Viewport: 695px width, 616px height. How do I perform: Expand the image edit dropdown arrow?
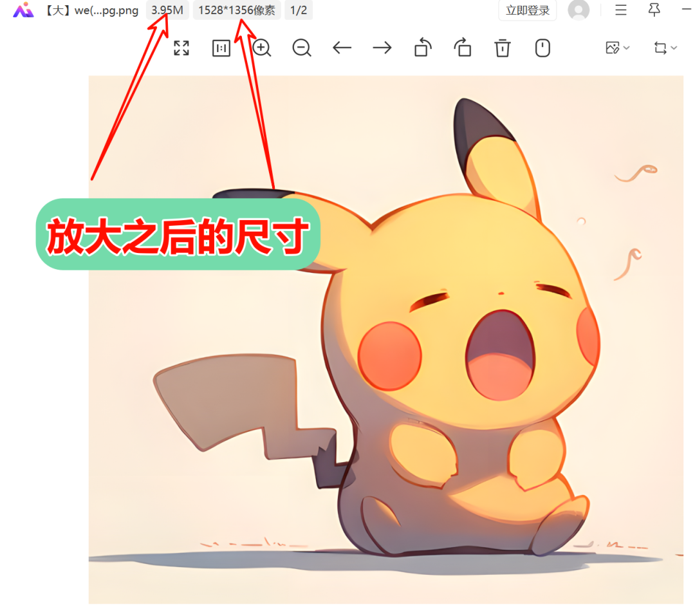click(626, 48)
